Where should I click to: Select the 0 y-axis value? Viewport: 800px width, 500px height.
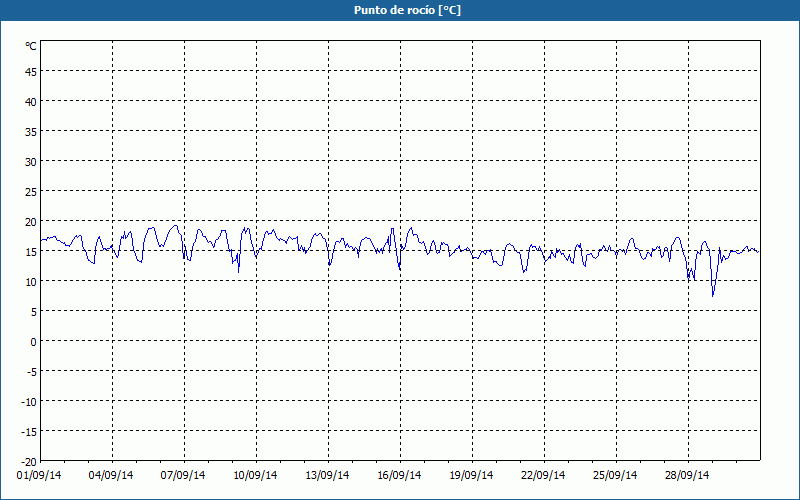tap(33, 342)
